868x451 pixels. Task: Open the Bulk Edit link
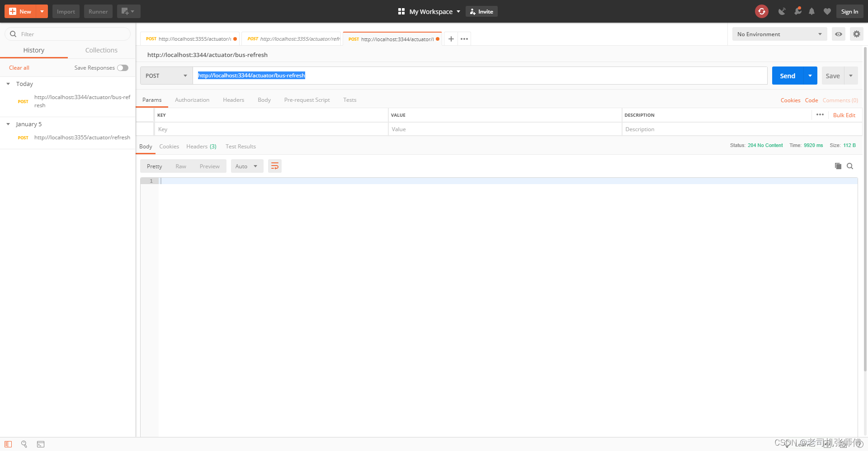tap(844, 115)
